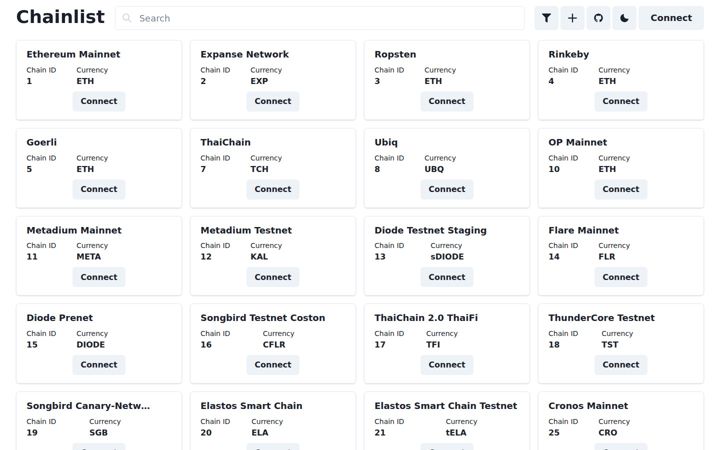Connect to Diode Testnet Staging
Image resolution: width=720 pixels, height=450 pixels.
click(447, 277)
